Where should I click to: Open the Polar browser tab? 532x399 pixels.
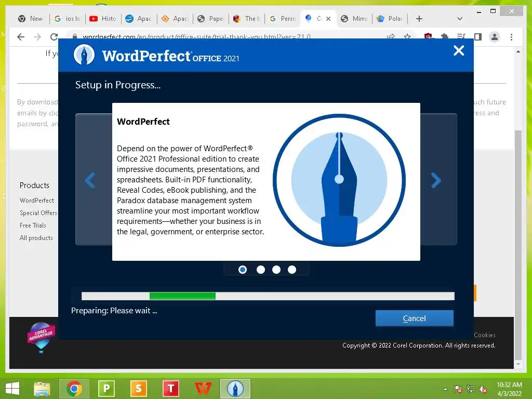390,19
